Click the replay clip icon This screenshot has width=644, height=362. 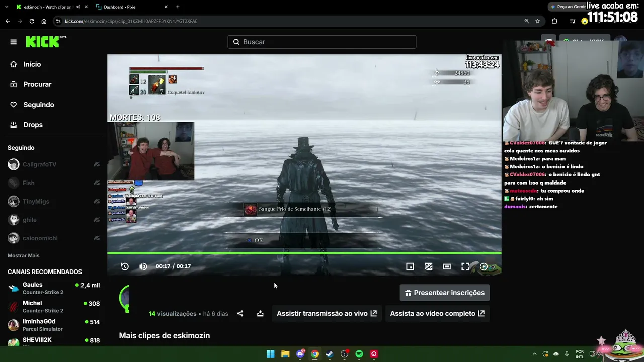click(x=125, y=266)
